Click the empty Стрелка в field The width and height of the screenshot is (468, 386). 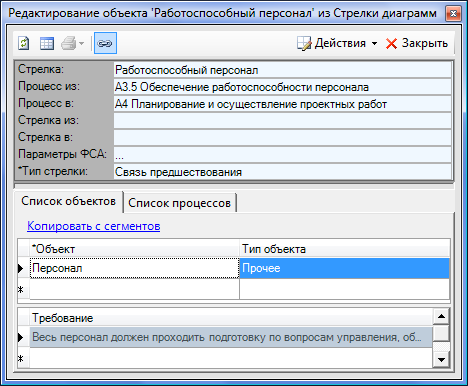282,138
